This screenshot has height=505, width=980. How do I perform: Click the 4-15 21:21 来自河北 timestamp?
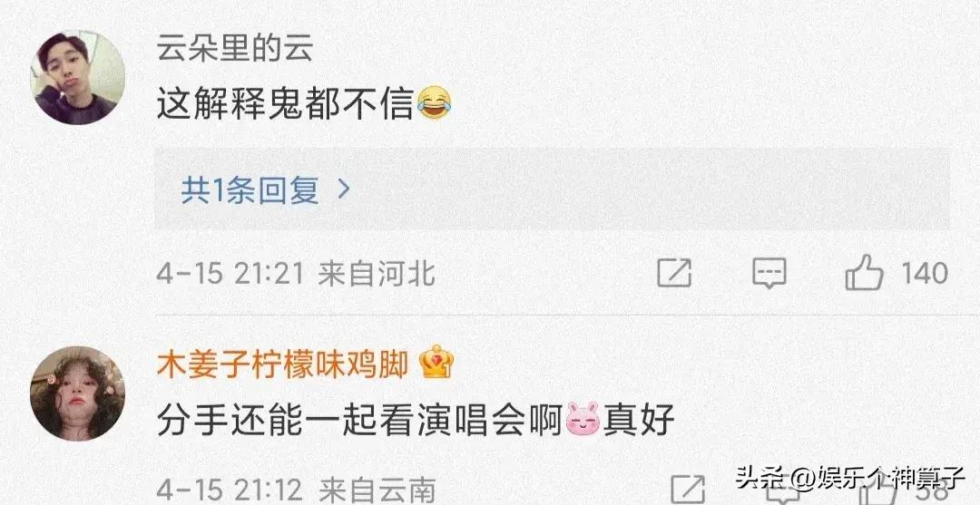[x=296, y=274]
